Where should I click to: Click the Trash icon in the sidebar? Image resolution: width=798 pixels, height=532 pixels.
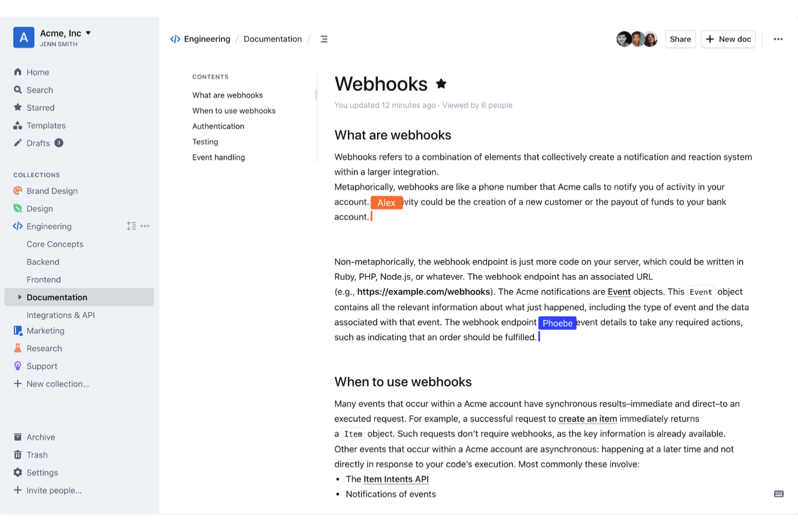pos(18,454)
